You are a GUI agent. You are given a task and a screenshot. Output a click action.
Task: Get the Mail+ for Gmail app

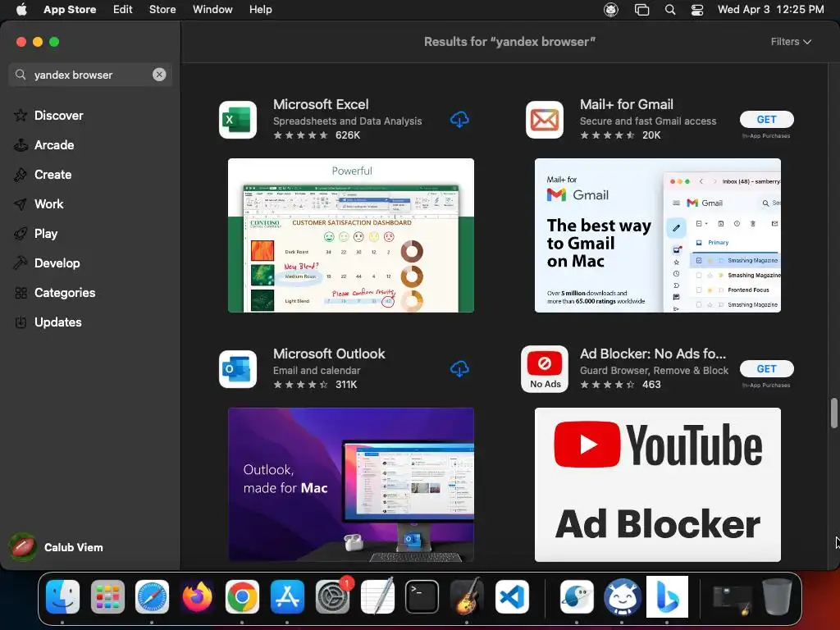pos(767,120)
